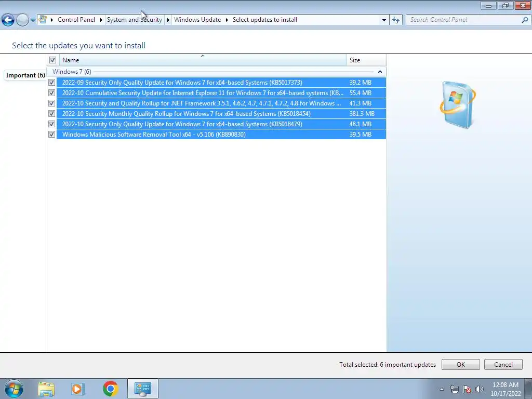Screen dimensions: 532x399
Task: Open the Action Center flag icon
Action: (x=467, y=389)
